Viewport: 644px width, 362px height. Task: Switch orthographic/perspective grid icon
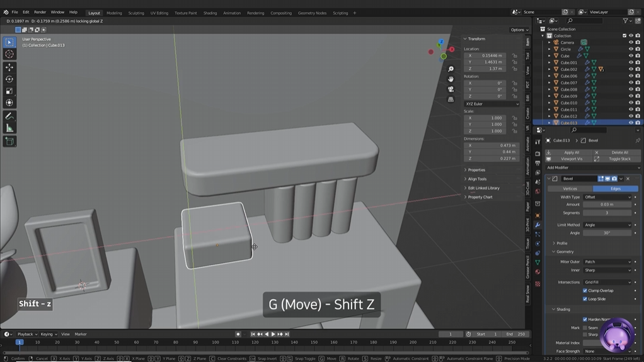(451, 99)
